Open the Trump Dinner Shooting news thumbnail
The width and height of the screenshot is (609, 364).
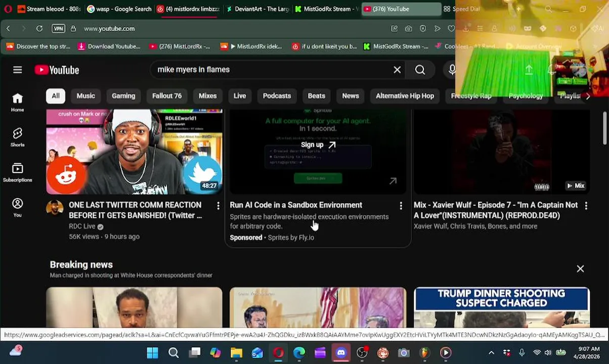tap(502, 307)
